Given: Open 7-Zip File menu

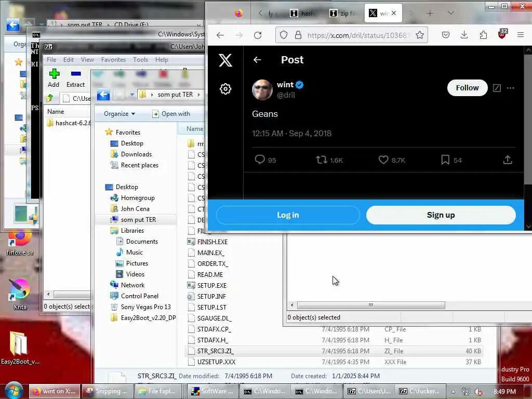Looking at the screenshot, I should (51, 60).
